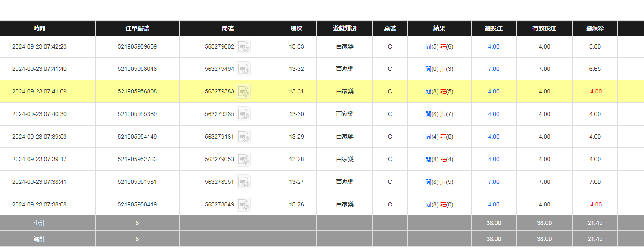Click the 7.00 total bet link for 13-27

point(494,182)
